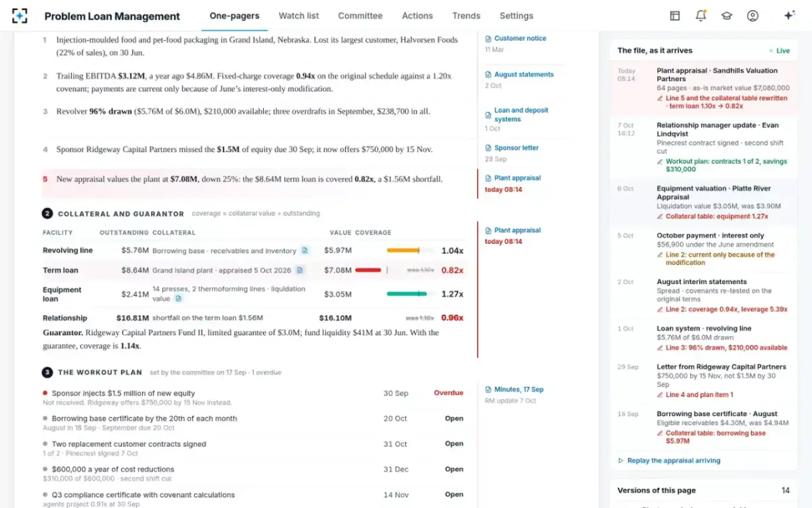Viewport: 812px width, 508px height.
Task: Open the Actions tab
Action: [x=418, y=16]
